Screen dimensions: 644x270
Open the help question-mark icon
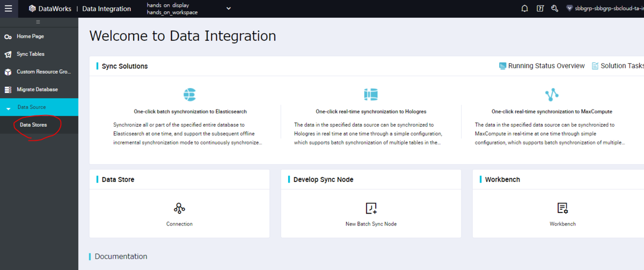(x=540, y=9)
